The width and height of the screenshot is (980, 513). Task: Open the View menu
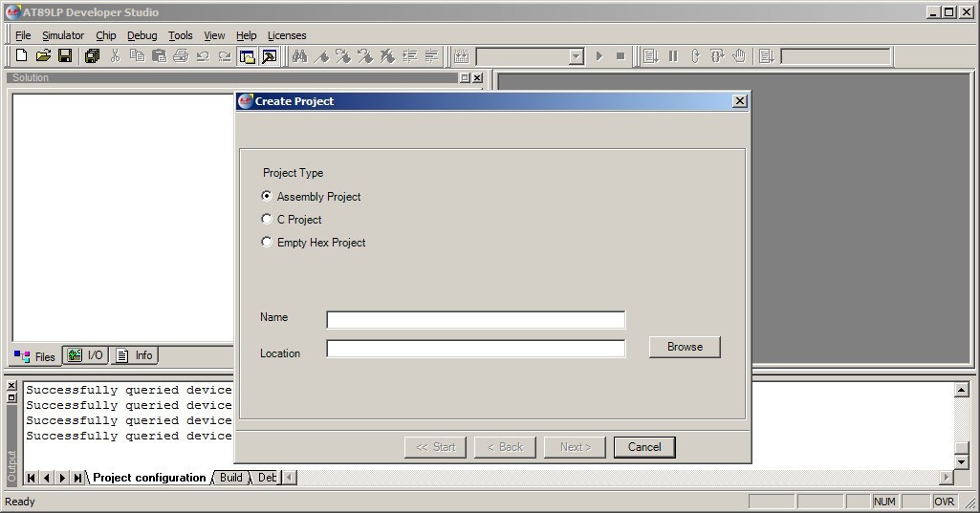(214, 35)
